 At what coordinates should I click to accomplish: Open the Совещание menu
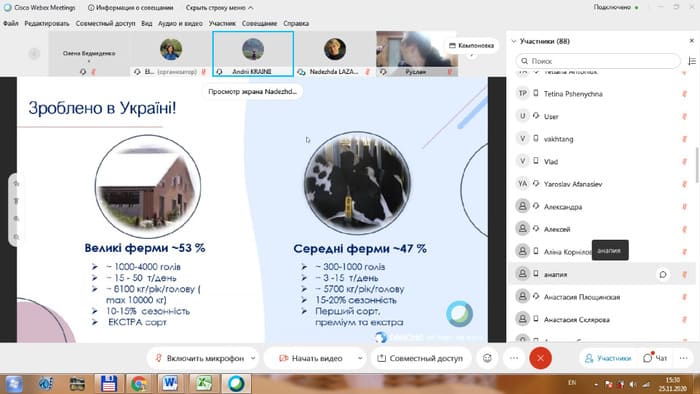click(x=259, y=23)
